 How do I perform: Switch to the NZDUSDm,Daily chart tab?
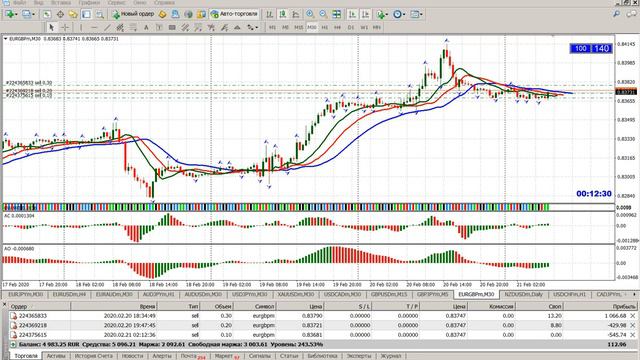point(523,294)
